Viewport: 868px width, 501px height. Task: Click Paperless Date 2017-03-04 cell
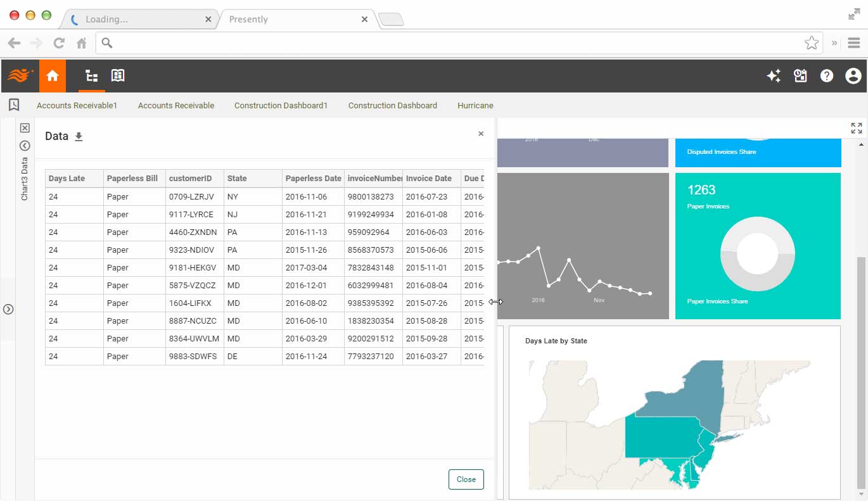point(313,268)
